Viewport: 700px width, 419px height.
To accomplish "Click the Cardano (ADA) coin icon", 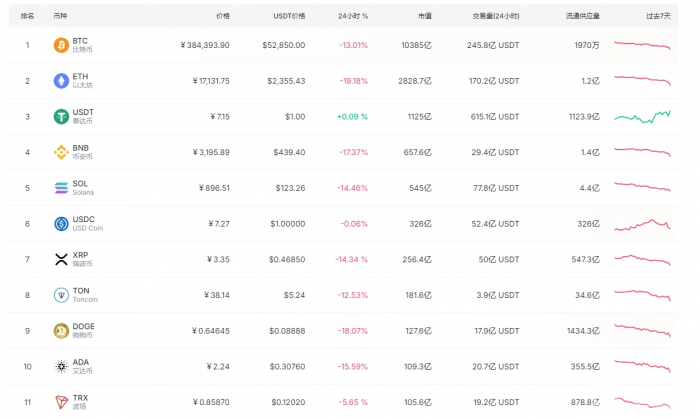I will coord(61,366).
